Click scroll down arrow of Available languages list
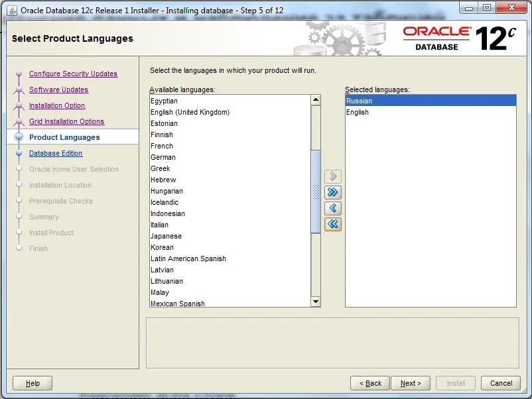This screenshot has width=532, height=399. click(x=316, y=302)
